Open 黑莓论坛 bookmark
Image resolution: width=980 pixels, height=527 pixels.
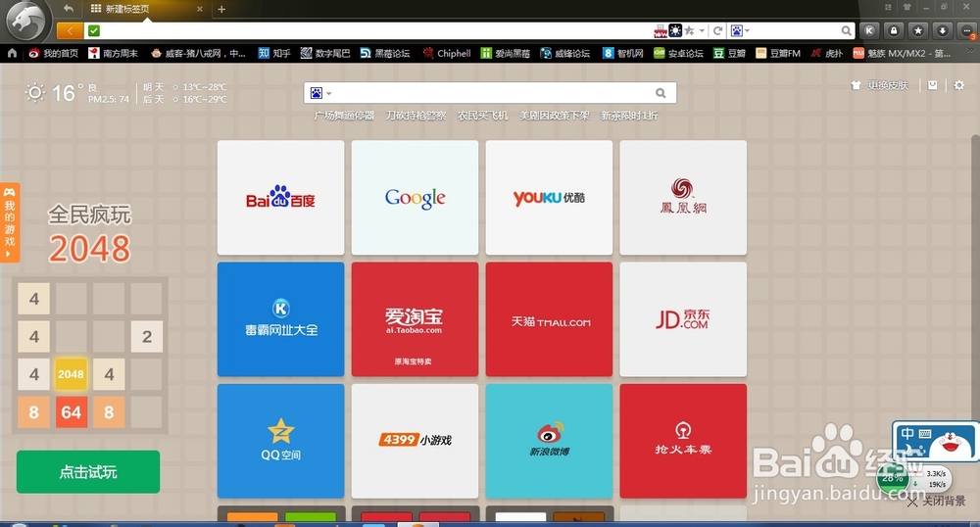[x=385, y=53]
